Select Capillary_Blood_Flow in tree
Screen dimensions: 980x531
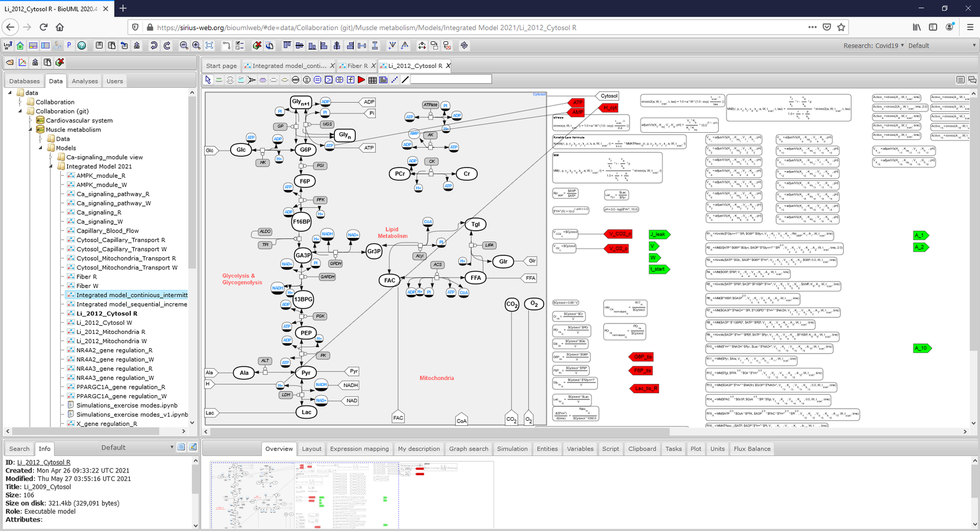pos(107,231)
